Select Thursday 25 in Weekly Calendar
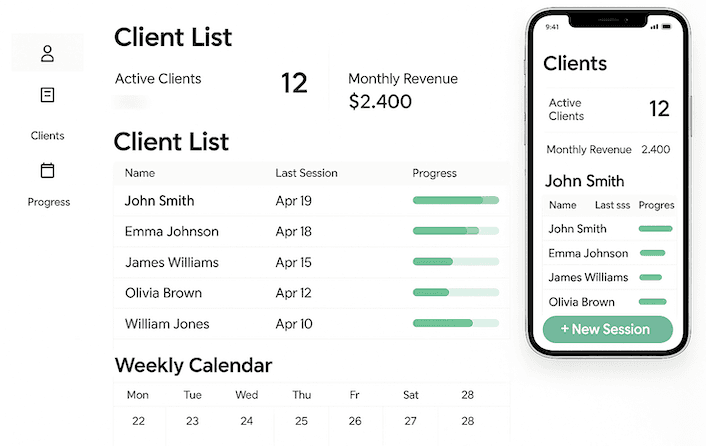 301,421
